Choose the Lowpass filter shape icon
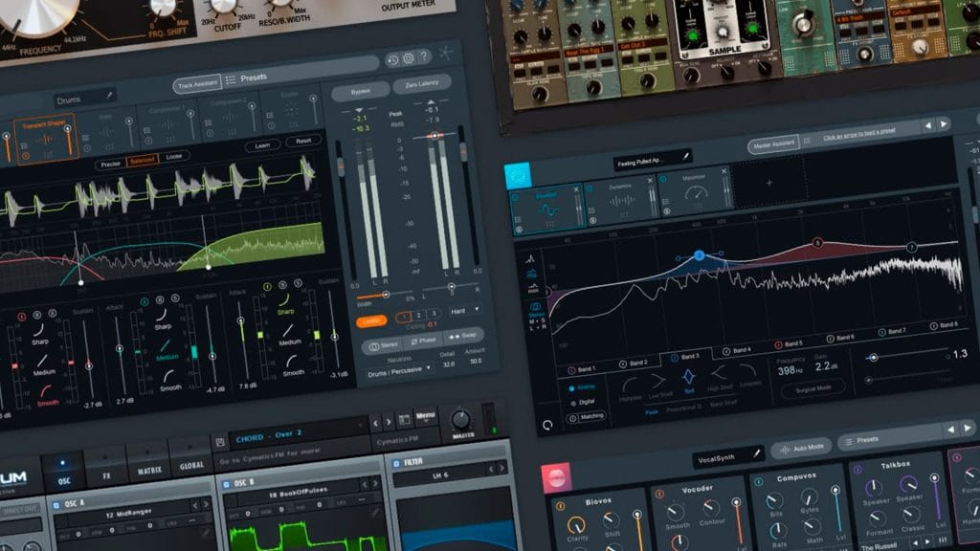This screenshot has width=980, height=551. tap(747, 372)
